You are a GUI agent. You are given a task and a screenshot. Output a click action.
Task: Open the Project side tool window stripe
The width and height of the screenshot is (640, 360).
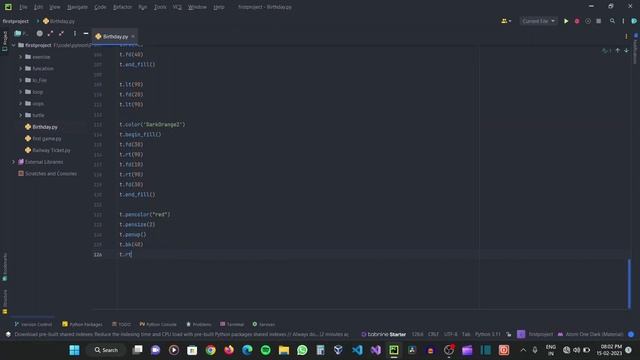click(4, 41)
